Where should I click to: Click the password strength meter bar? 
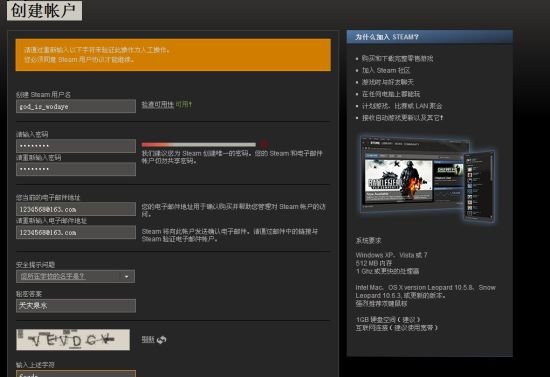(x=199, y=144)
